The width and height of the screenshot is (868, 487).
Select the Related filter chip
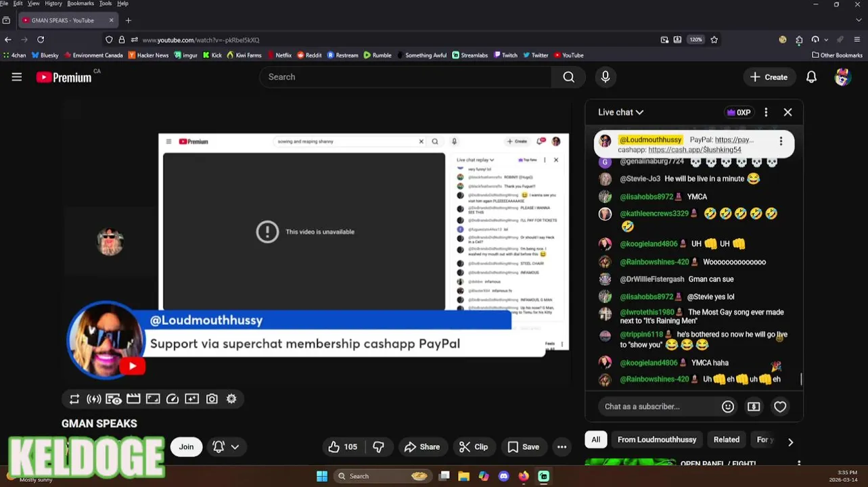coord(727,440)
